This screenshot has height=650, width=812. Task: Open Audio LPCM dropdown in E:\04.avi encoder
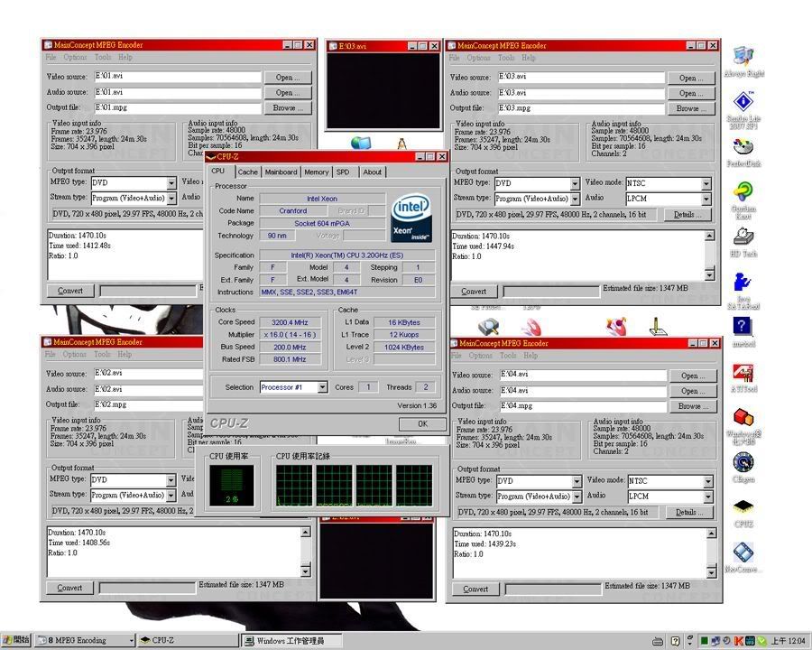coord(708,497)
